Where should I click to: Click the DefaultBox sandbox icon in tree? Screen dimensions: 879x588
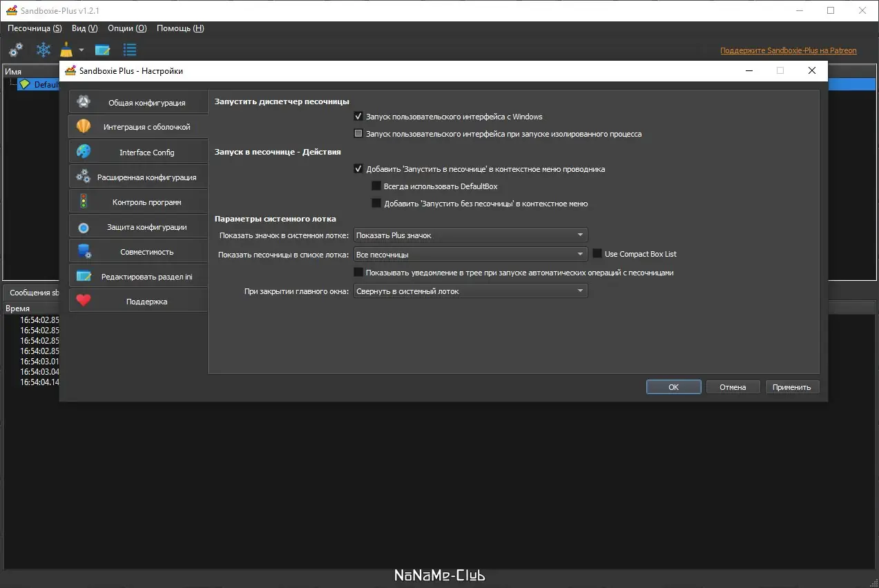pos(25,84)
